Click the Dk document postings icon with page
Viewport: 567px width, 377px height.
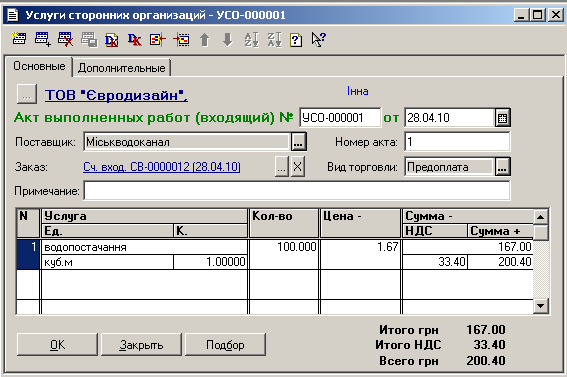pos(111,39)
